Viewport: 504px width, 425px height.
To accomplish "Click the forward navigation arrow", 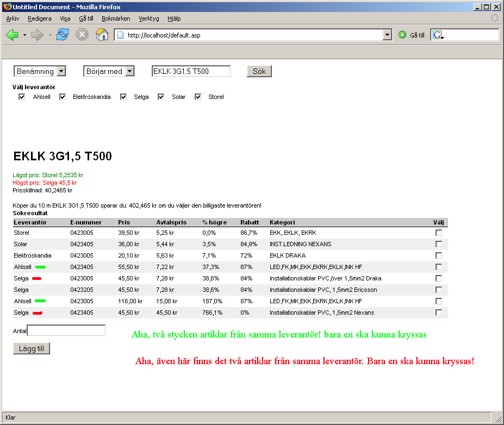I will tap(38, 35).
